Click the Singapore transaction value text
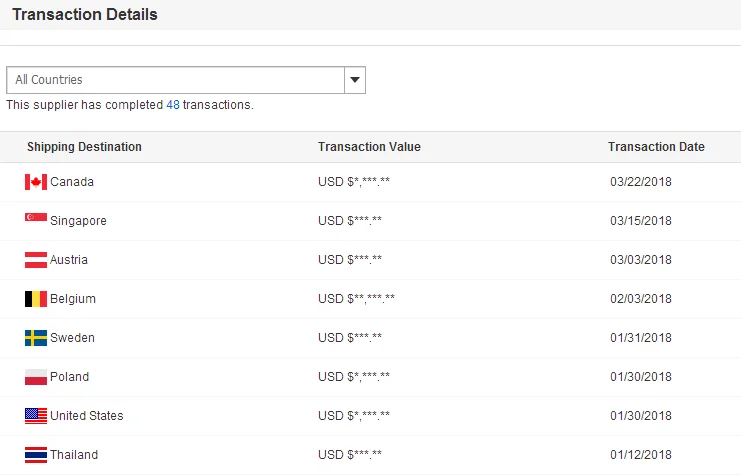Image resolution: width=741 pixels, height=475 pixels. (x=350, y=221)
